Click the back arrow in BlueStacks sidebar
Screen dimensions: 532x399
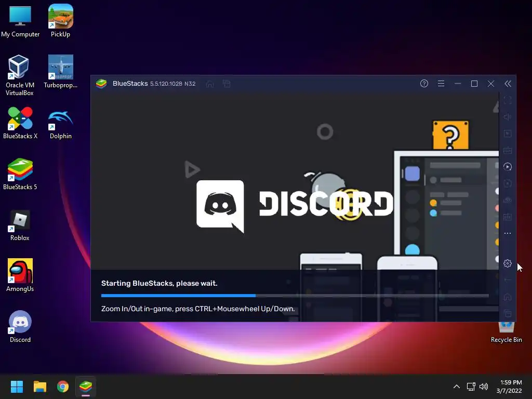tap(508, 280)
